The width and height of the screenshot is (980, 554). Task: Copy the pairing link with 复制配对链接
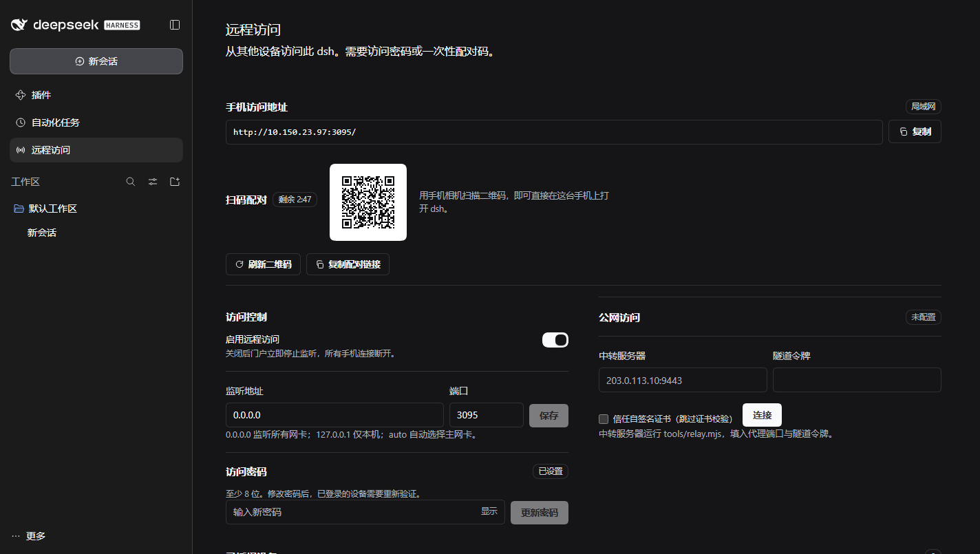348,264
